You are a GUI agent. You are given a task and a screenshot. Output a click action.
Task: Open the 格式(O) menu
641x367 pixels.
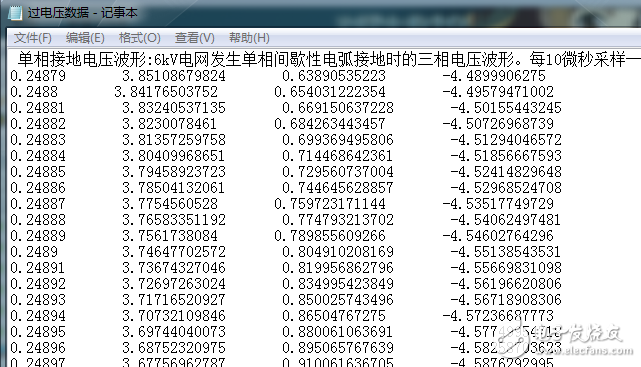click(139, 38)
